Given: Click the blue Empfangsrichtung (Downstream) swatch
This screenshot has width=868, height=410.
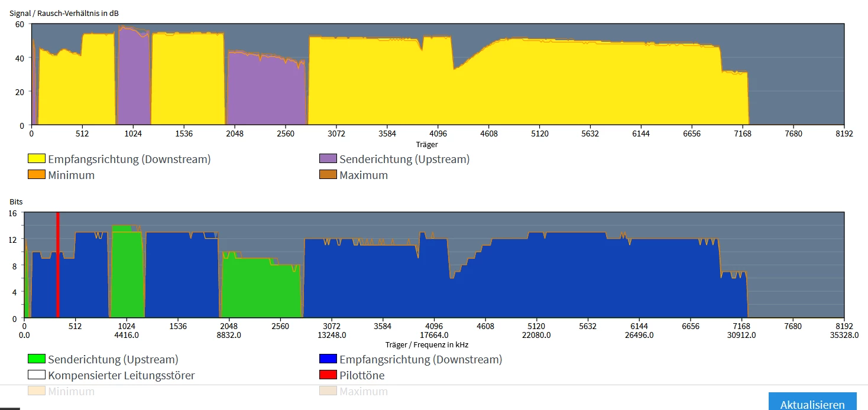Looking at the screenshot, I should click(328, 359).
